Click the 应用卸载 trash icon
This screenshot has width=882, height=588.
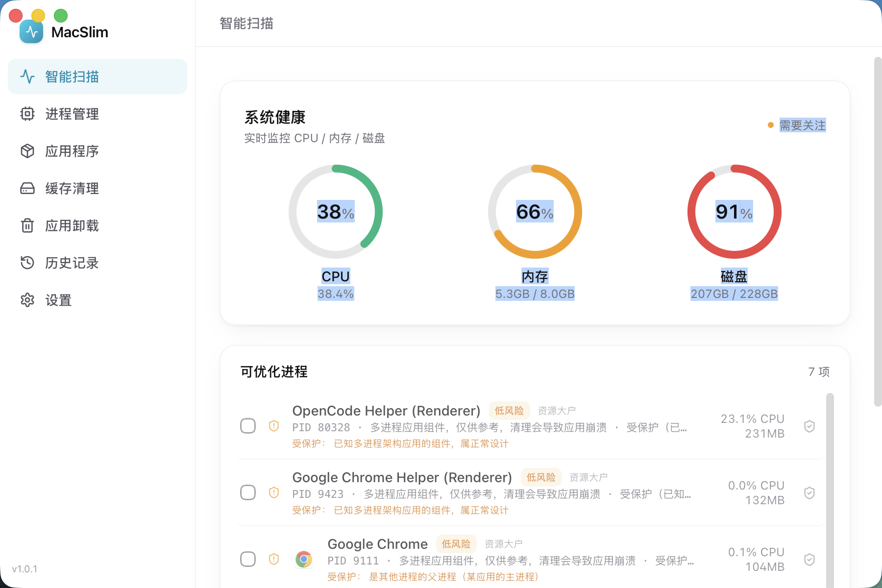point(27,225)
